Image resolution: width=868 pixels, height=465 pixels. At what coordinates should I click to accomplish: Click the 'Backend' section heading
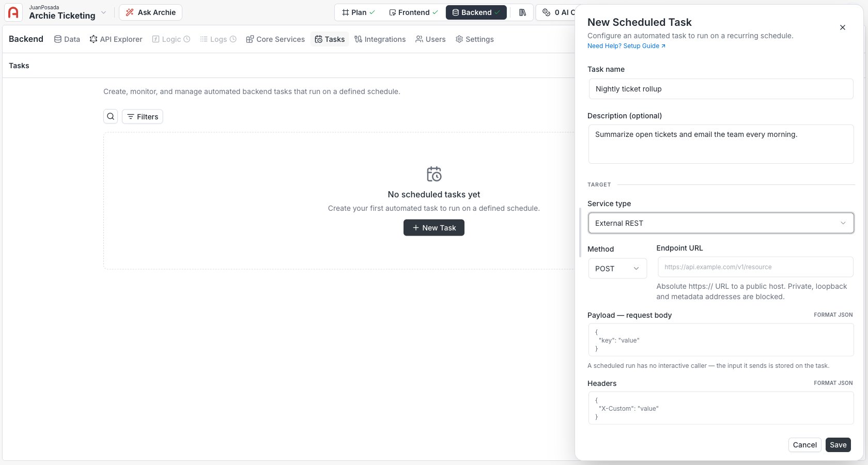point(26,39)
